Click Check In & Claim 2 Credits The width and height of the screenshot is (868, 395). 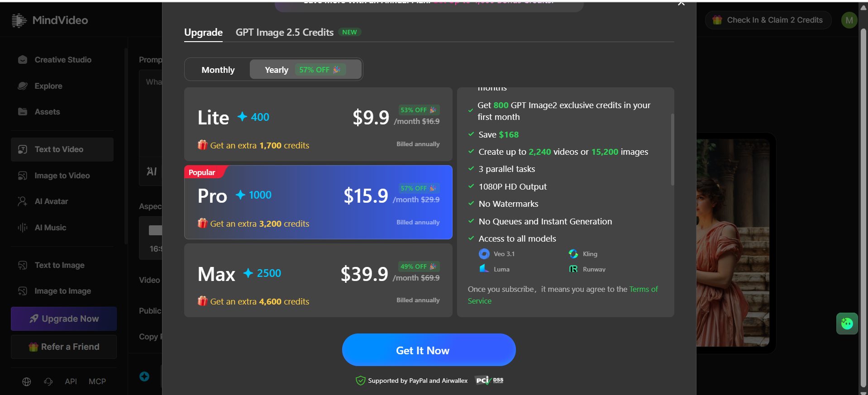768,20
